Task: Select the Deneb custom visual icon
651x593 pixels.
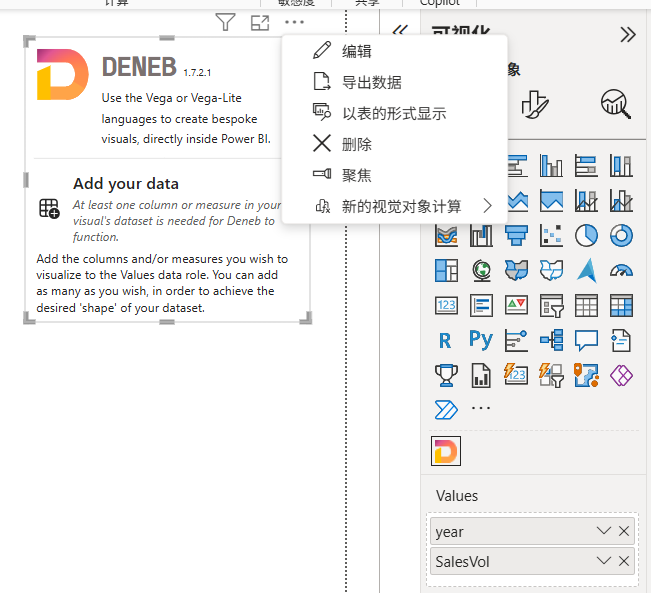Action: point(446,451)
